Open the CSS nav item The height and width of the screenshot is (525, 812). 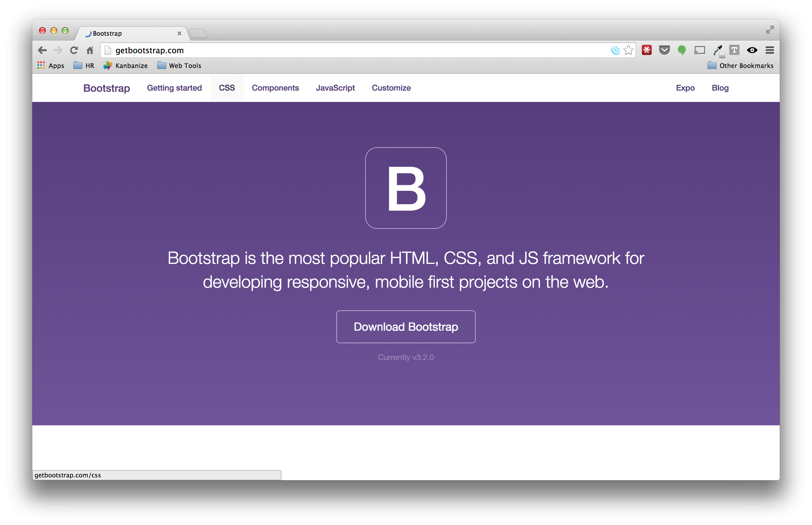coord(227,88)
